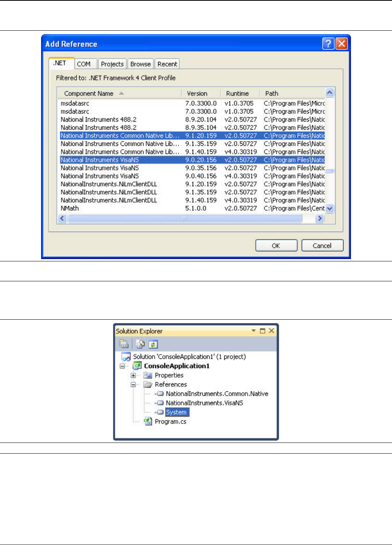392x545 pixels.
Task: Select the NMath component row
Action: 192,208
